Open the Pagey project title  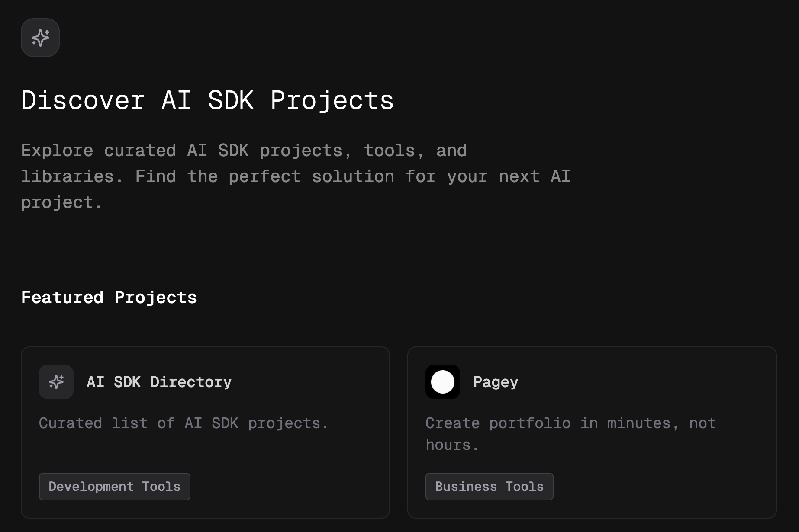point(496,382)
